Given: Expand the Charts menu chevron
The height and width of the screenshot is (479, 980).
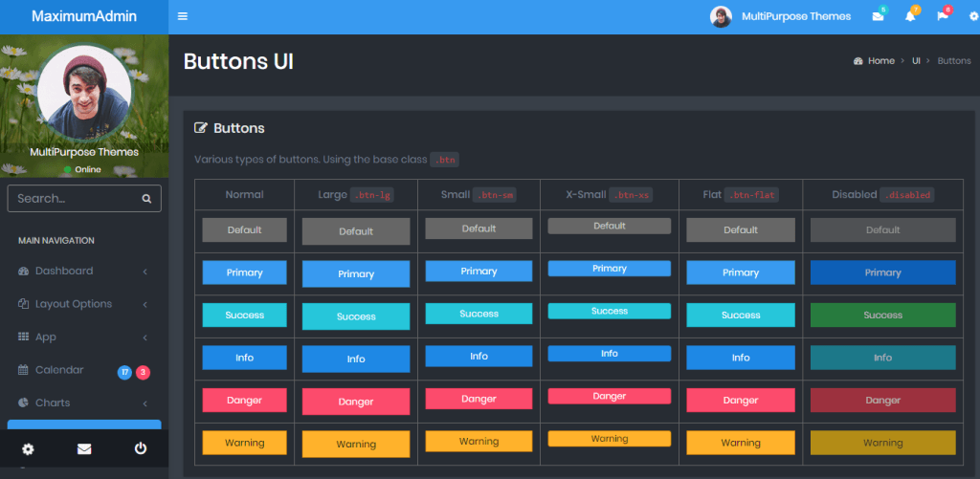Looking at the screenshot, I should click(145, 403).
